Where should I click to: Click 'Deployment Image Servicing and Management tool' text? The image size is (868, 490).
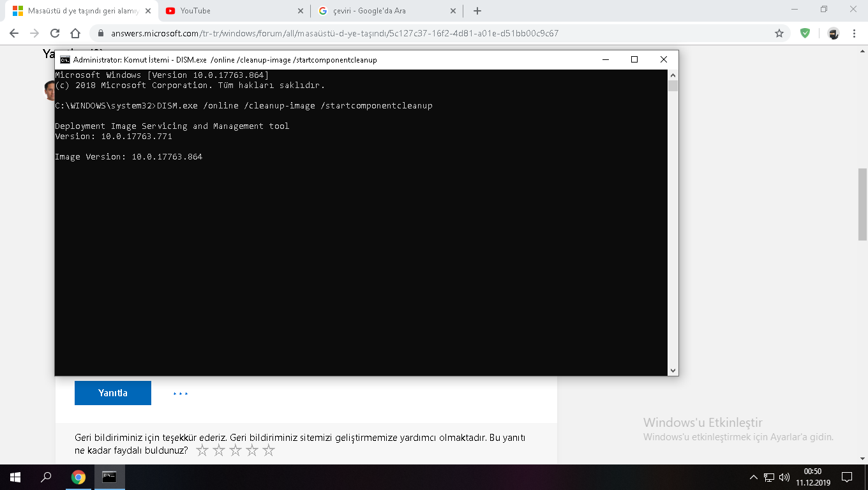click(x=172, y=126)
